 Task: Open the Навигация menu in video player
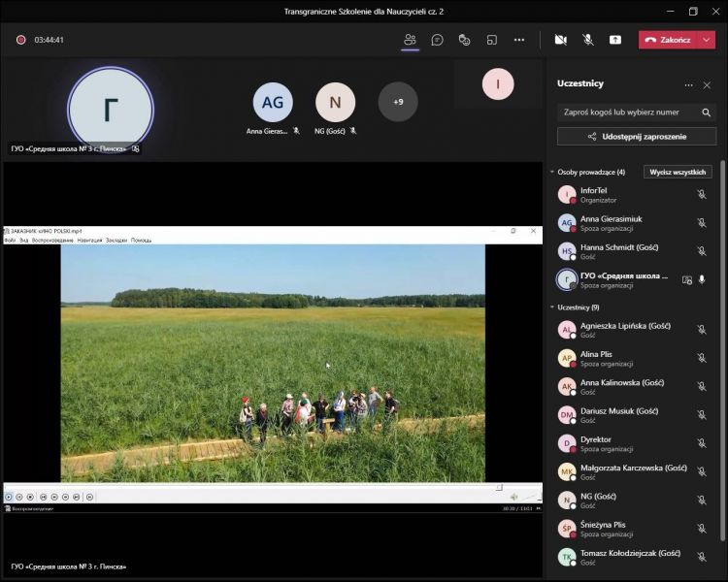[x=88, y=240]
